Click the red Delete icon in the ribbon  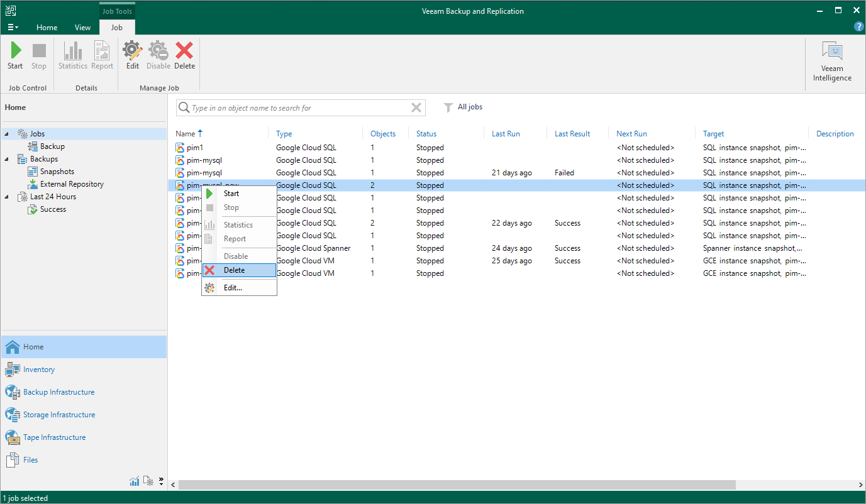184,51
